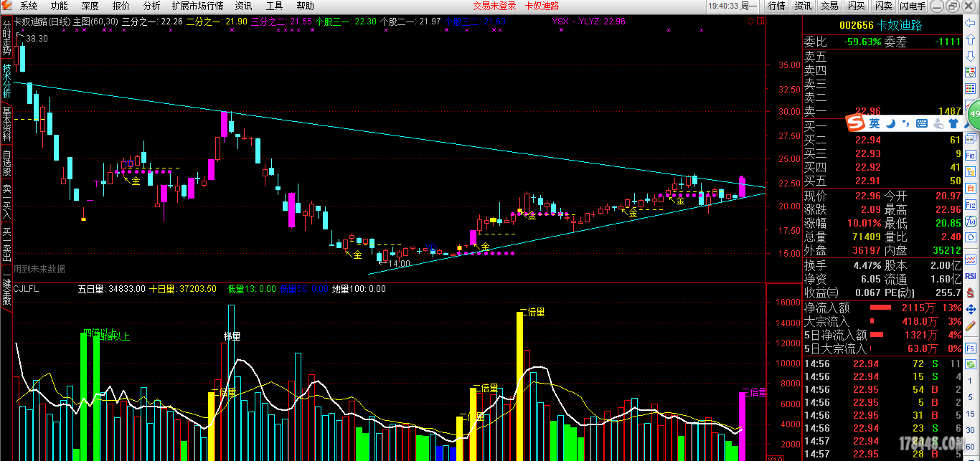
Task: Select the pencil drawing tool icon
Action: pyautogui.click(x=970, y=325)
